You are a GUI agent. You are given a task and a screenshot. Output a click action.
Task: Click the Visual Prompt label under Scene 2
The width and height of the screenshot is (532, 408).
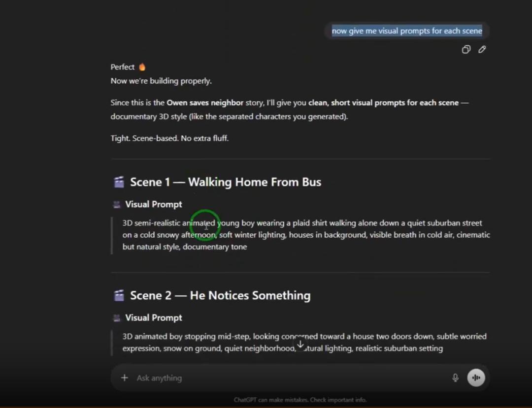(x=154, y=318)
